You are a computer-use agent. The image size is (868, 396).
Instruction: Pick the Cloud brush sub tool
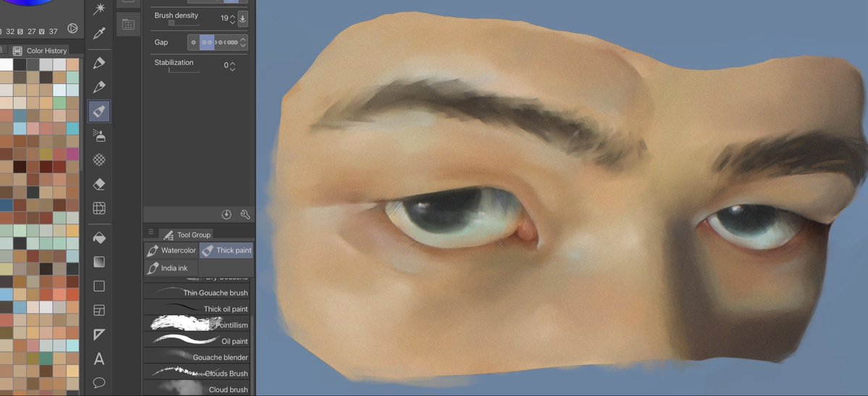[196, 389]
